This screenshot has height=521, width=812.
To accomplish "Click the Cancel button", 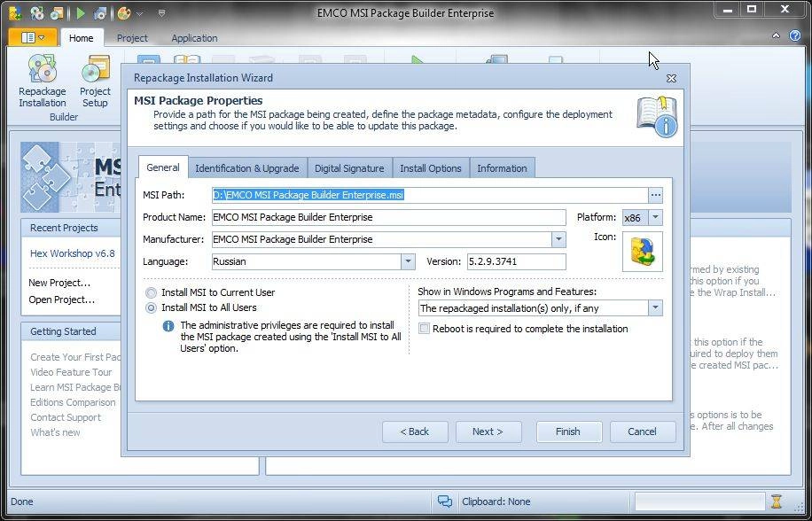I will [x=642, y=432].
